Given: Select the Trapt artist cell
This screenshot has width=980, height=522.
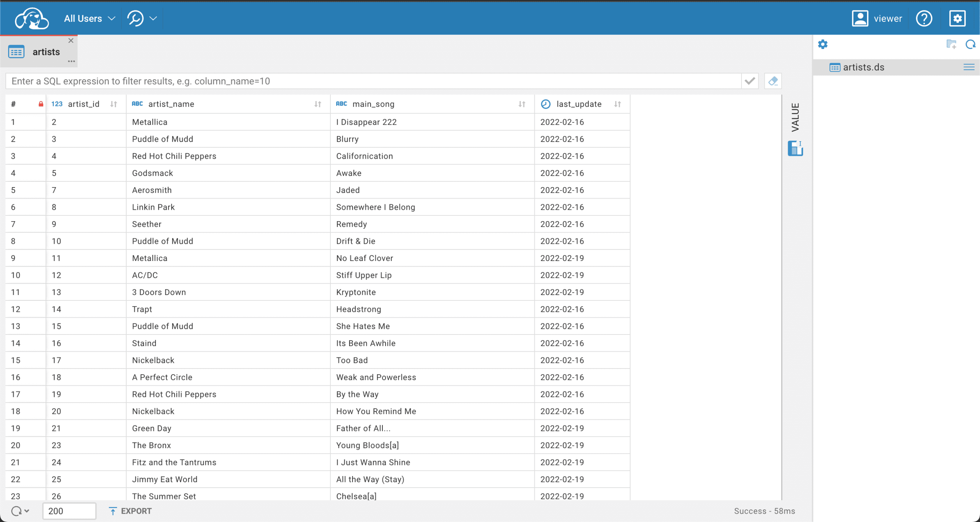Looking at the screenshot, I should (228, 309).
